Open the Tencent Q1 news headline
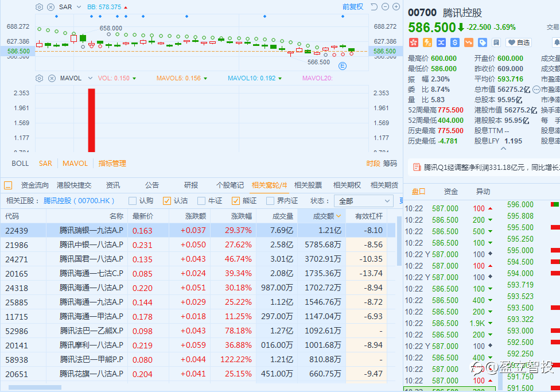 point(492,167)
